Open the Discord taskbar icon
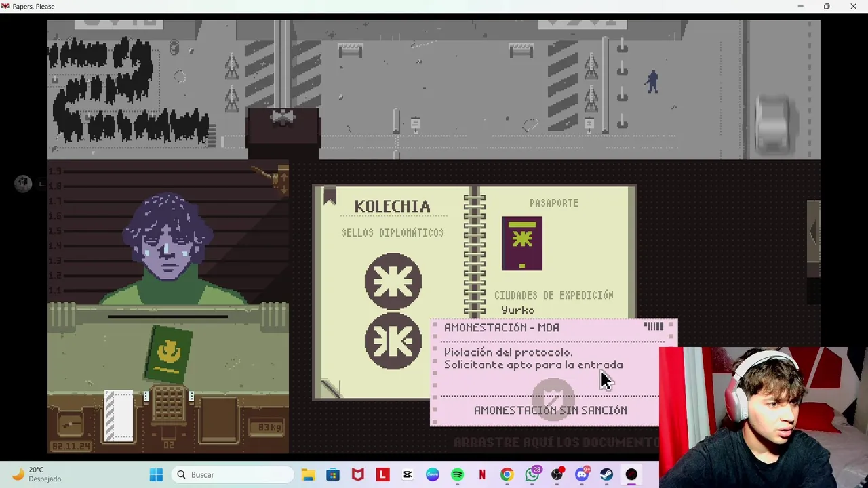Viewport: 868px width, 488px height. coord(582,475)
